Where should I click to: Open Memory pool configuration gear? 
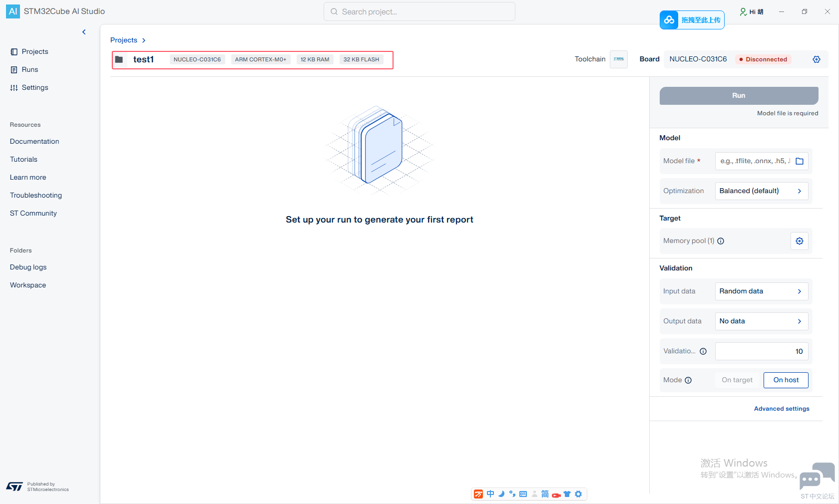pos(800,241)
